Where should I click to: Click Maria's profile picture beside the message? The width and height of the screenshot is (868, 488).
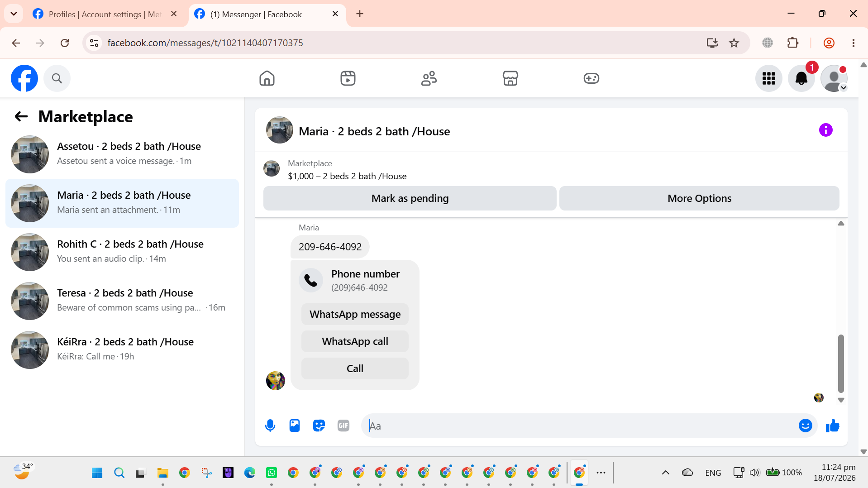[x=276, y=381]
